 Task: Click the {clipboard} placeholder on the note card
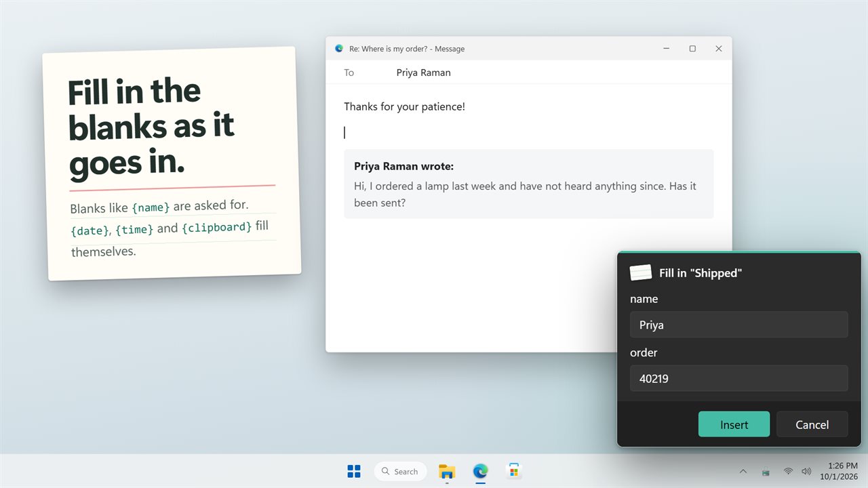(217, 227)
